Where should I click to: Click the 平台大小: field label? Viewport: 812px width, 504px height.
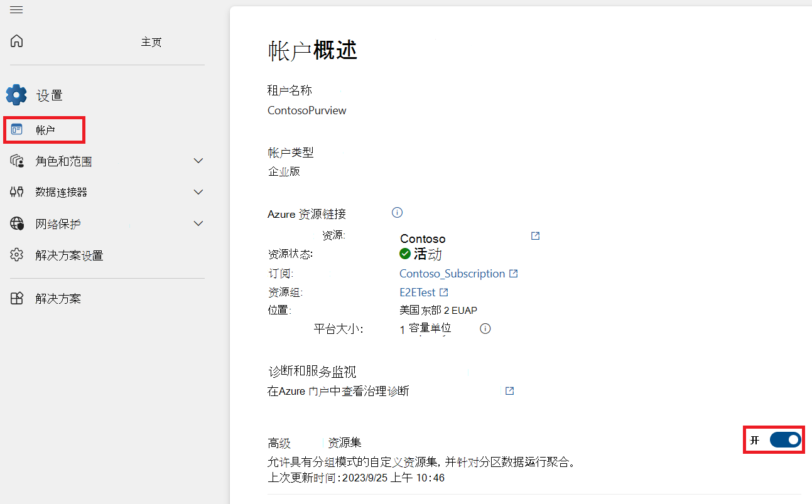338,328
